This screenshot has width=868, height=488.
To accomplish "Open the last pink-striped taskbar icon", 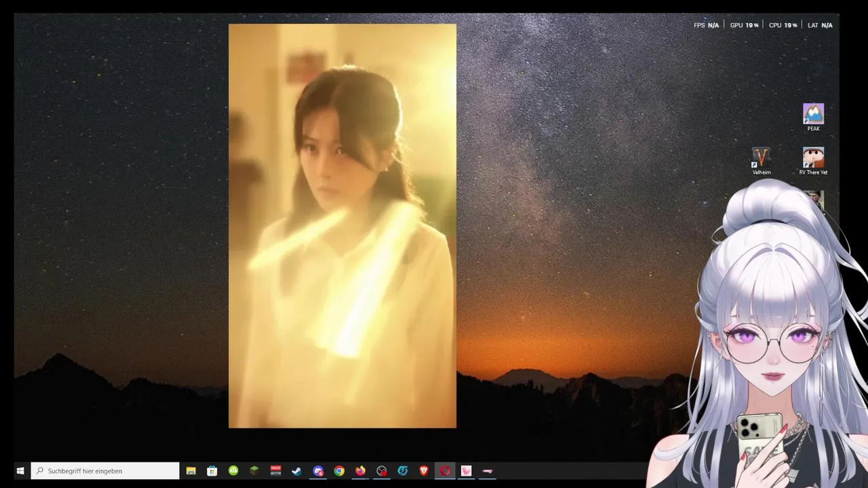I will click(487, 470).
